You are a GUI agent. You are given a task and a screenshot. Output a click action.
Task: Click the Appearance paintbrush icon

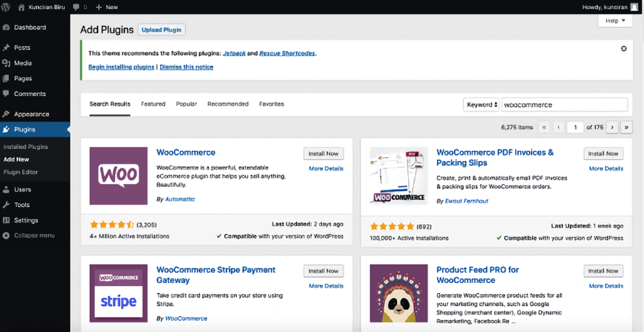[x=6, y=114]
